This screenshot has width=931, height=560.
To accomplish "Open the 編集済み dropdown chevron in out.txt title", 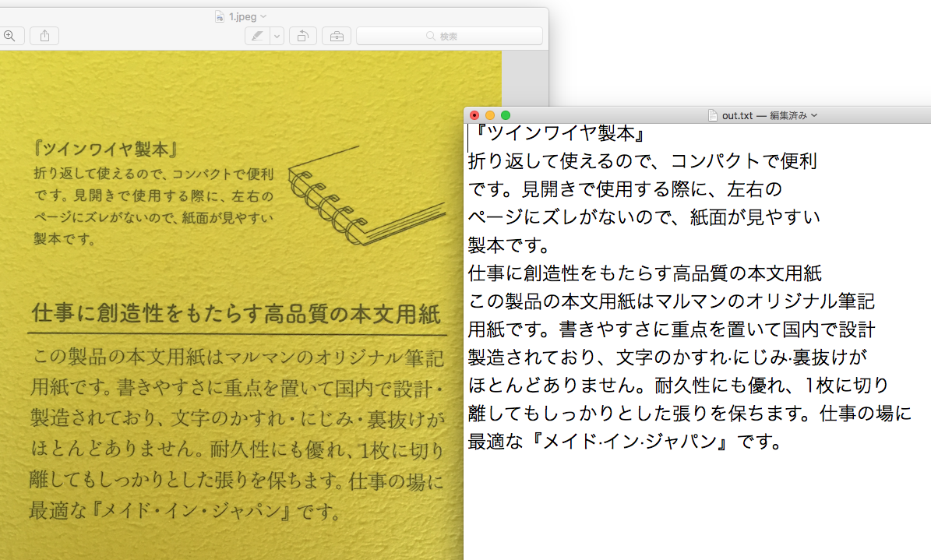I will point(814,115).
